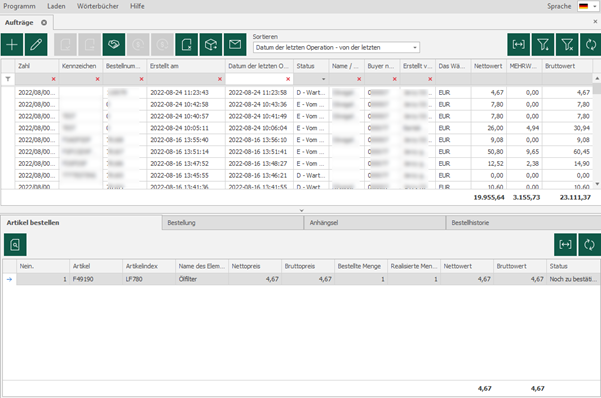Clear the Name column filter
This screenshot has height=398, width=601.
[359, 79]
